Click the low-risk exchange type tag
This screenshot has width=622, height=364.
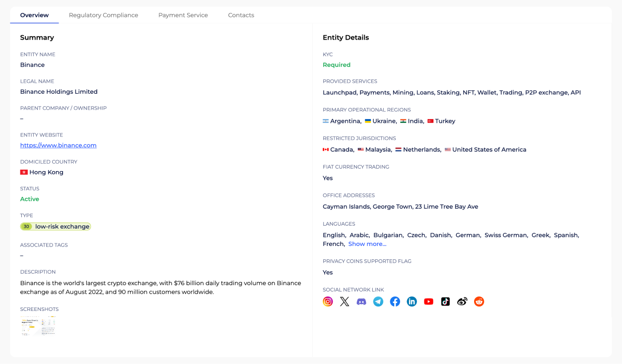(x=56, y=227)
